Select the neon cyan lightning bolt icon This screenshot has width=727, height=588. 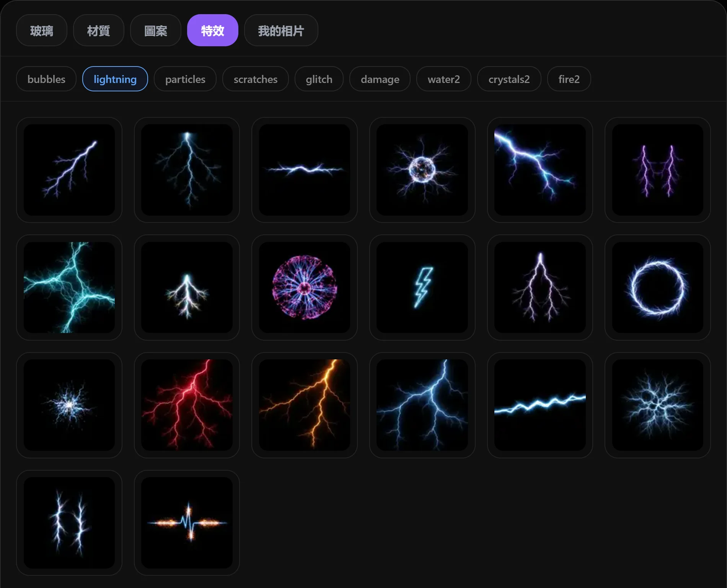(422, 288)
